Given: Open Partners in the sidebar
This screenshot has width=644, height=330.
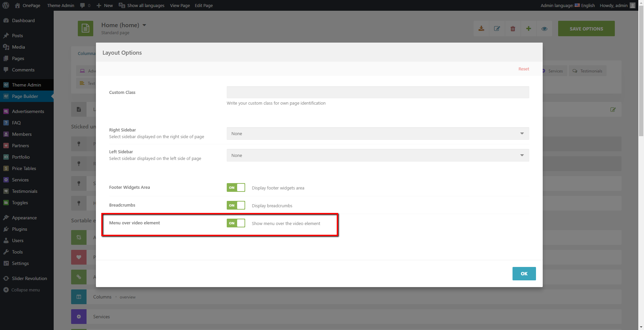Looking at the screenshot, I should (x=27, y=146).
